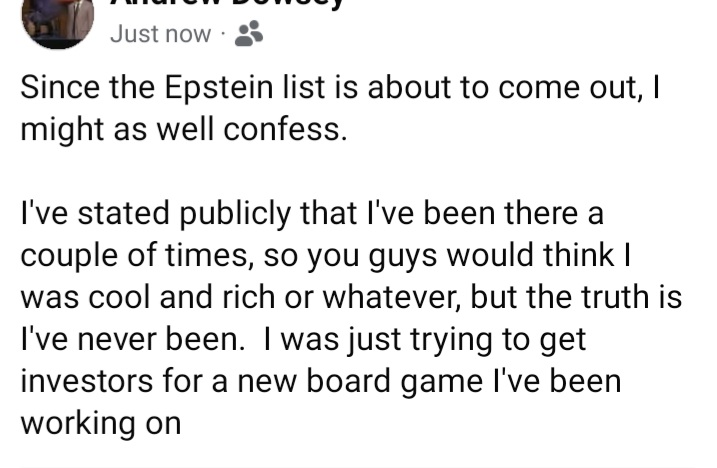Click the line "might as well confess."
The width and height of the screenshot is (717, 468).
pyautogui.click(x=184, y=129)
